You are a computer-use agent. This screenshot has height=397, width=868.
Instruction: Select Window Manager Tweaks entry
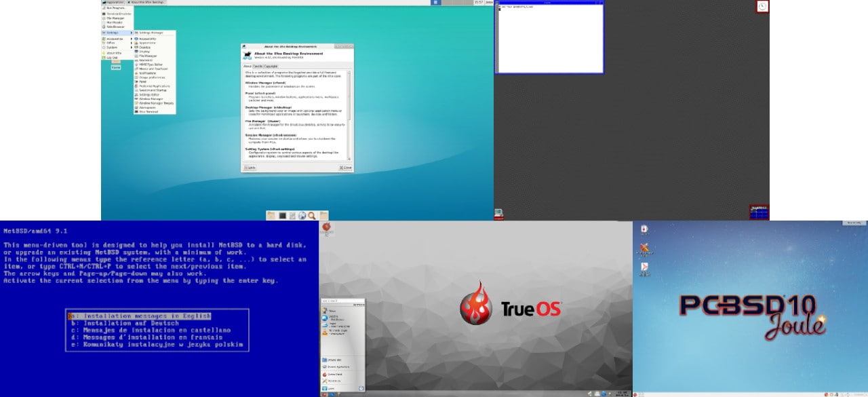coord(155,103)
